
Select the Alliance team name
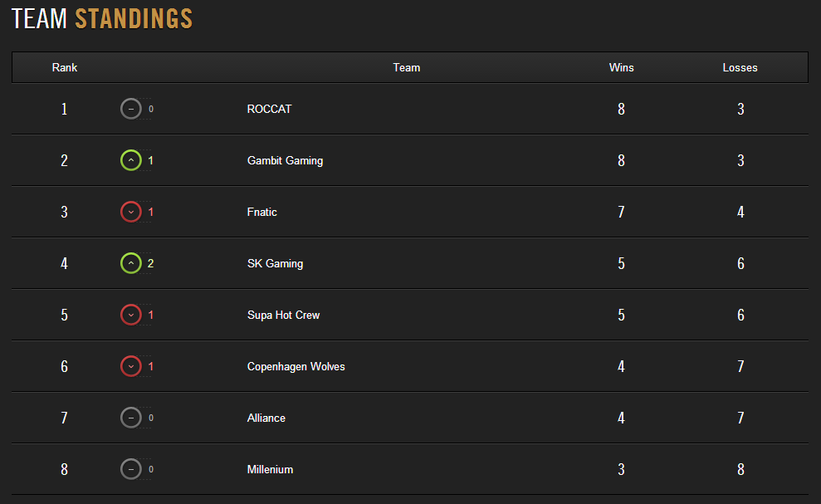click(266, 418)
